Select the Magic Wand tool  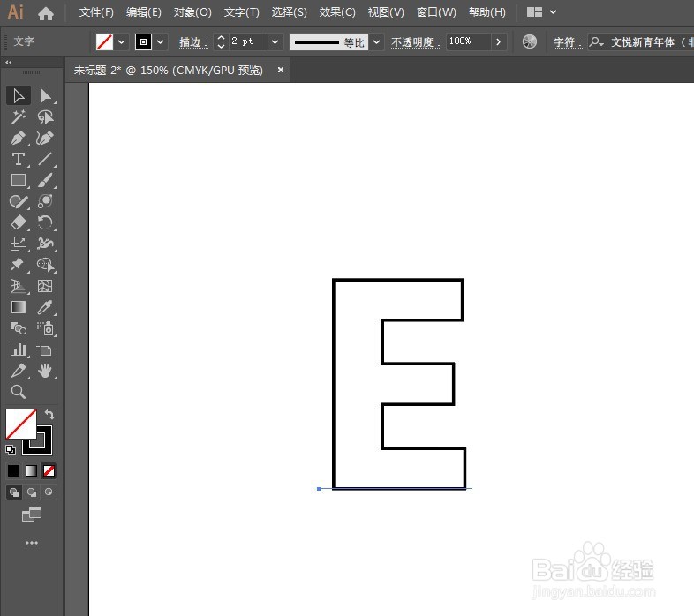[19, 116]
